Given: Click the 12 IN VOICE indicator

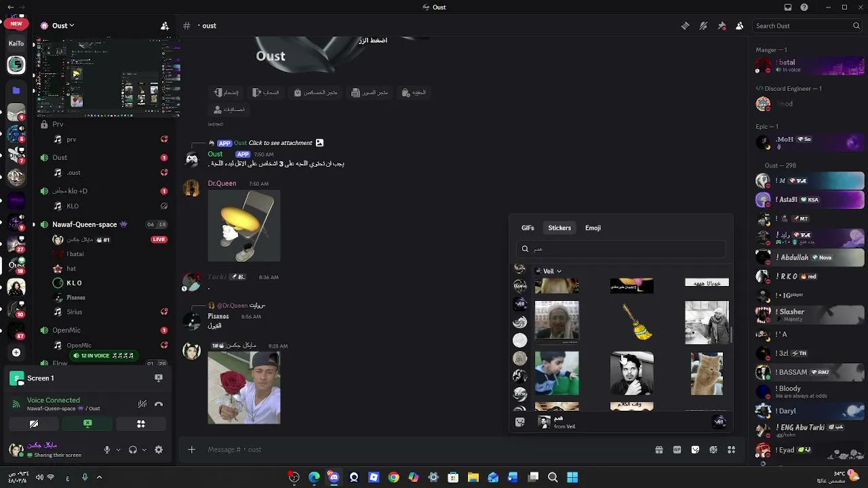Looking at the screenshot, I should [x=103, y=356].
